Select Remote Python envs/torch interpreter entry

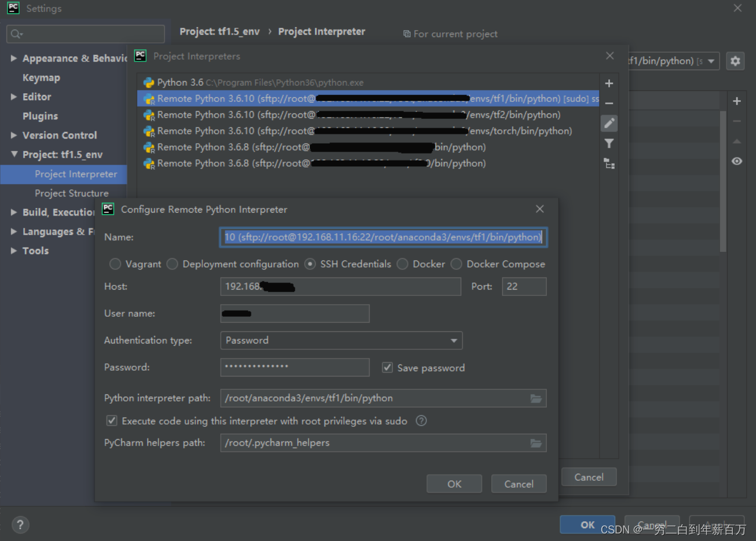[x=368, y=131]
